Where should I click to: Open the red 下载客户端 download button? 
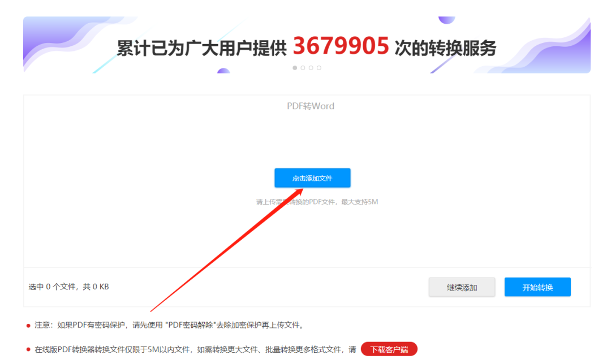389,349
